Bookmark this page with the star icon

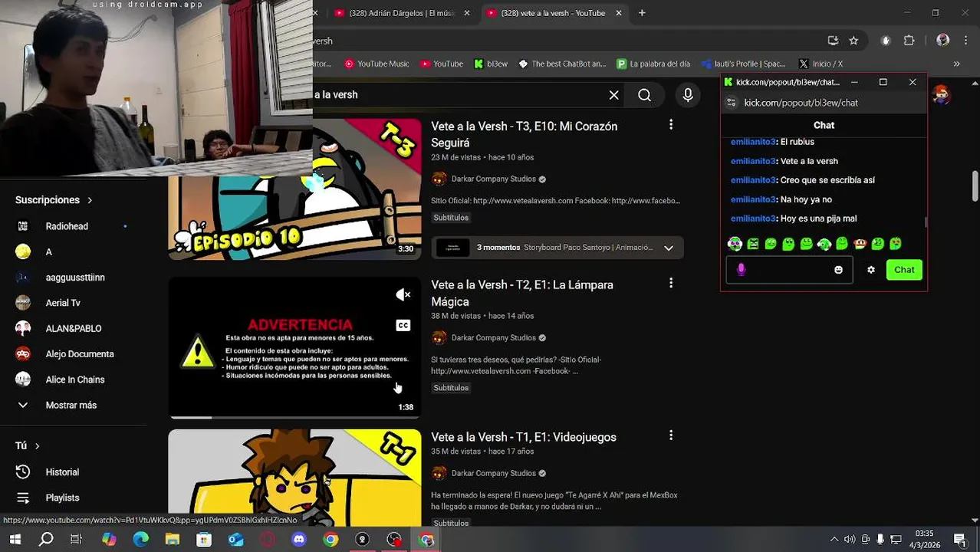coord(853,41)
